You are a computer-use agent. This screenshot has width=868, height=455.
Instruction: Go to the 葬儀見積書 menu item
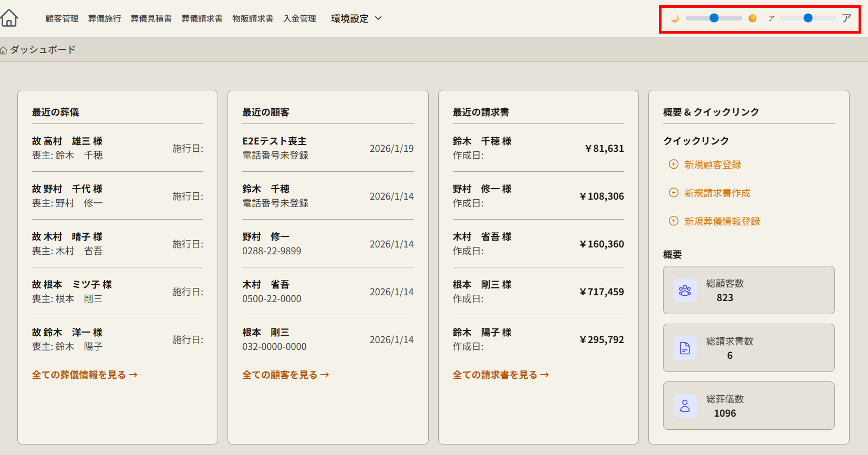pyautogui.click(x=151, y=19)
